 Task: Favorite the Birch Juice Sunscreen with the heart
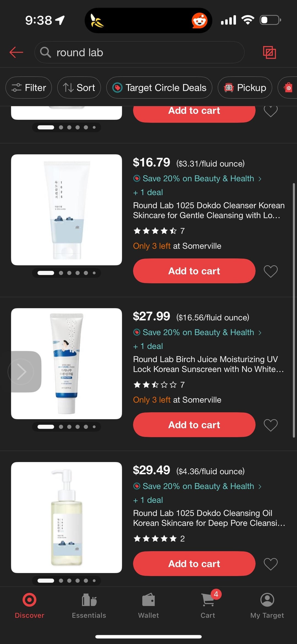tap(271, 425)
